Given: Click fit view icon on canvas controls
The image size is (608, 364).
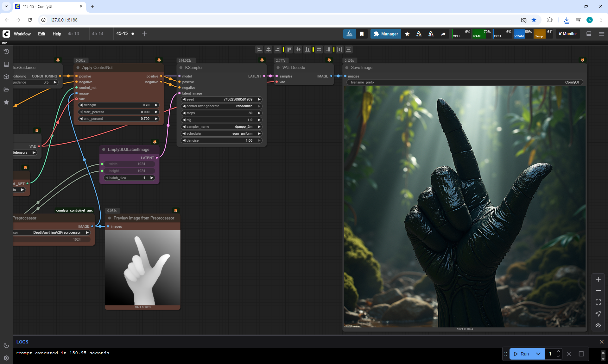Looking at the screenshot, I should coord(598,302).
